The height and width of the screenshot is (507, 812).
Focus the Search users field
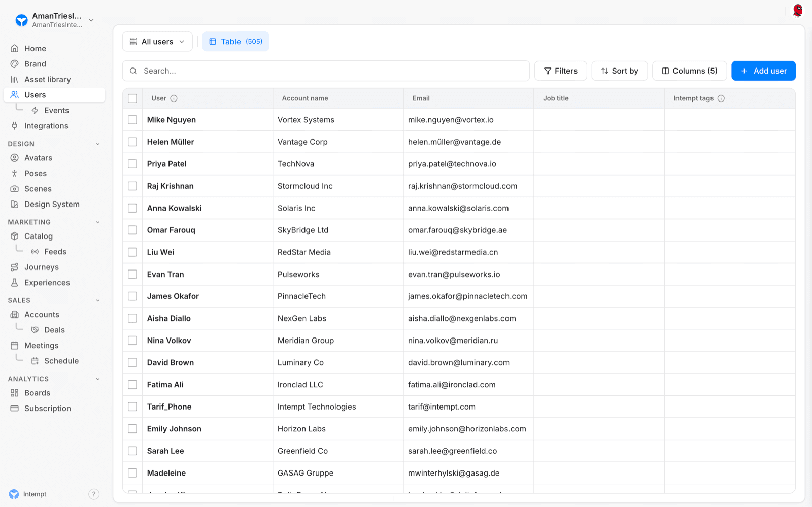(x=326, y=71)
